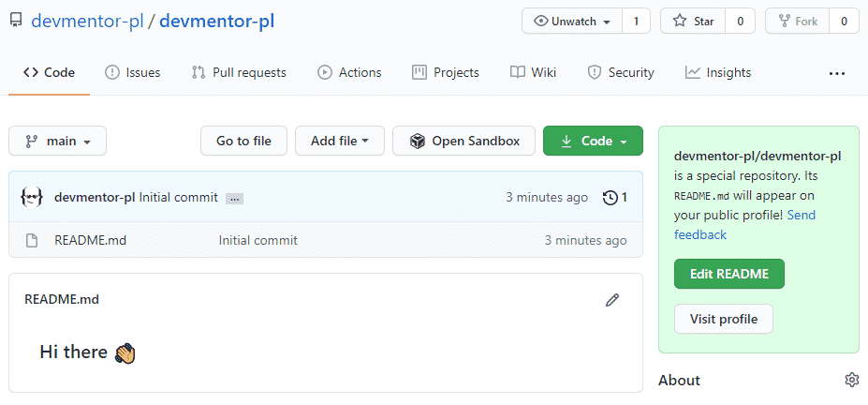
Task: Edit README using the pencil icon
Action: 611,300
